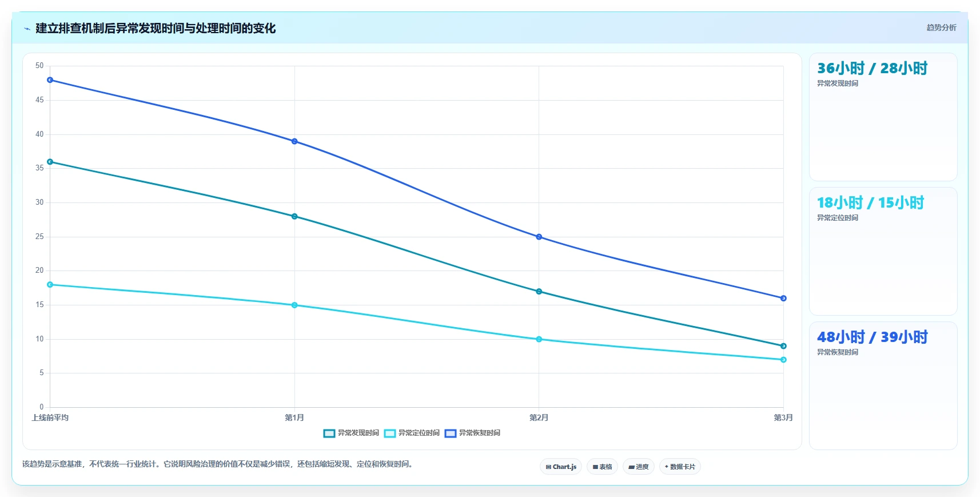Click the 10 locating point at 第2月
This screenshot has height=497, width=980.
tap(539, 339)
